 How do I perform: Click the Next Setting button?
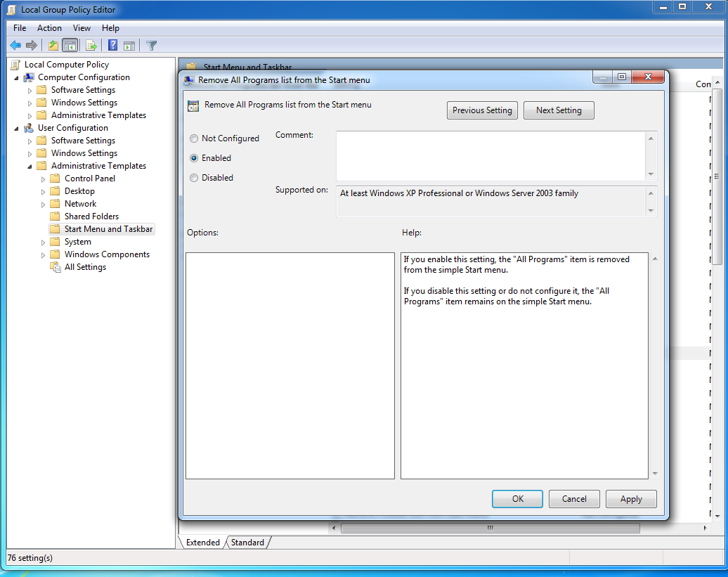(x=559, y=110)
